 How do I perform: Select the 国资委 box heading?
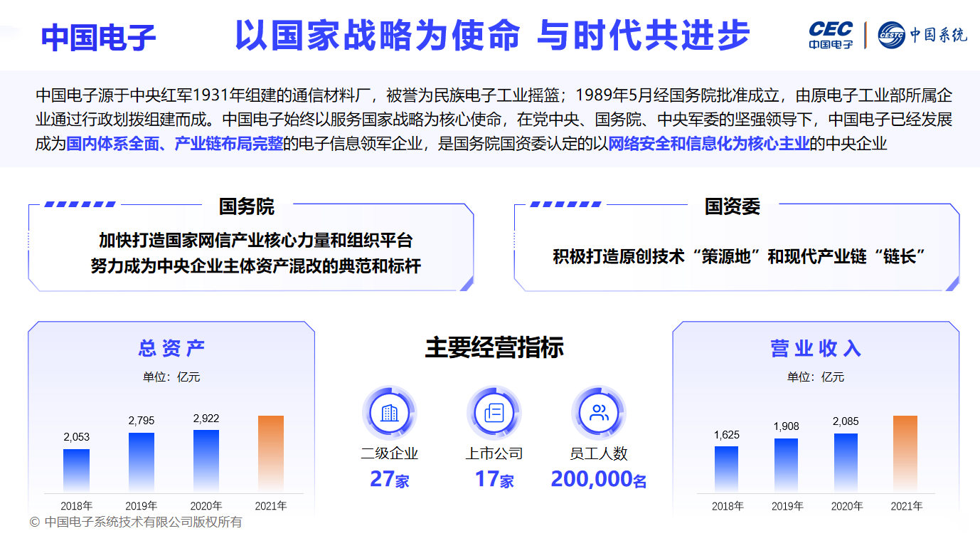(732, 206)
